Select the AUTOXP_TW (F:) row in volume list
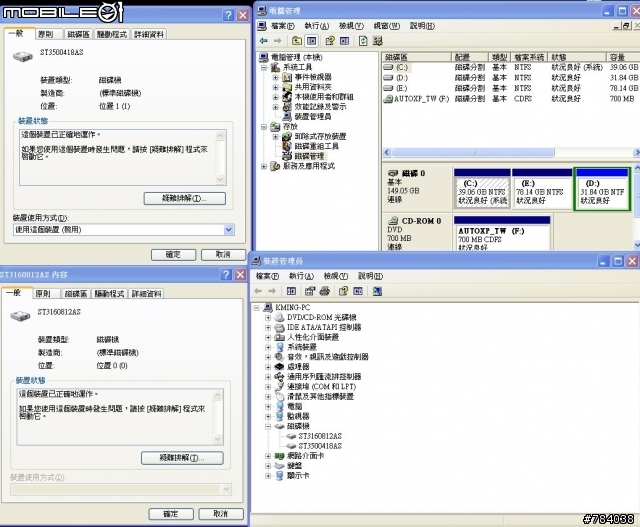This screenshot has width=640, height=527. (511, 99)
